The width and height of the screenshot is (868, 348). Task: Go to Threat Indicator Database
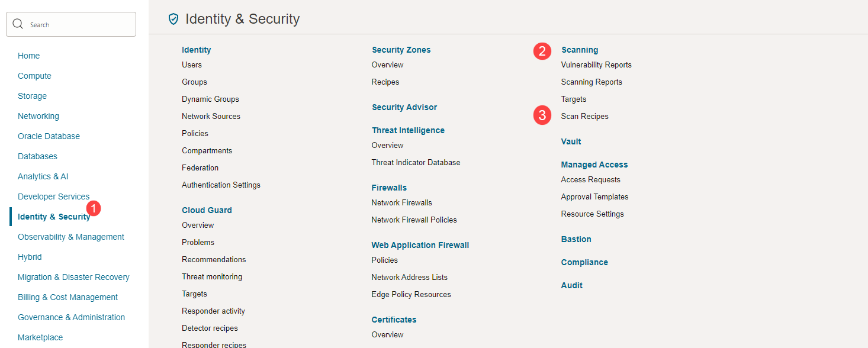point(416,162)
